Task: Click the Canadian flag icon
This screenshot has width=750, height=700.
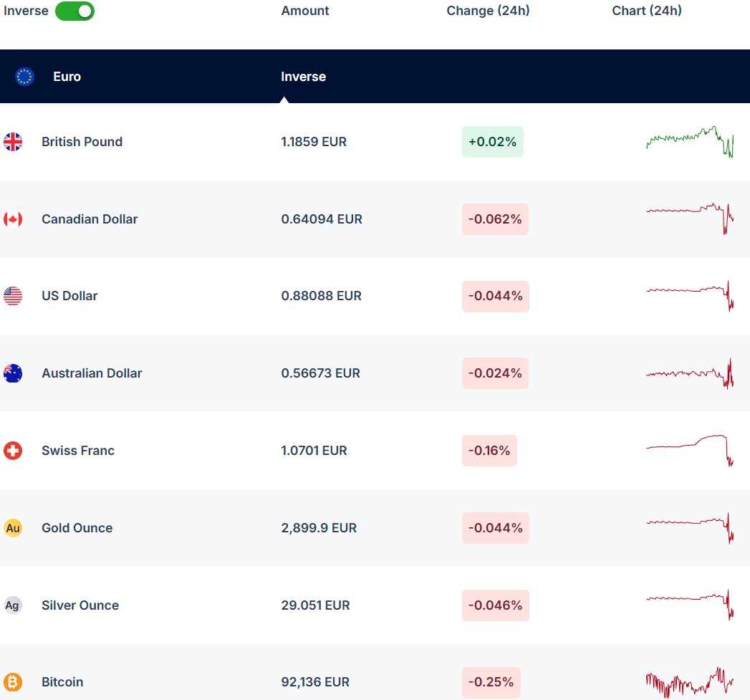Action: pos(13,219)
